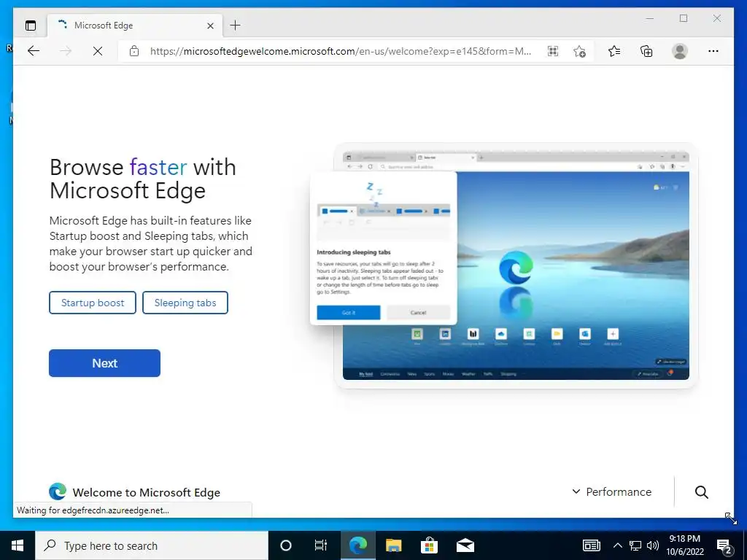Go back with the back arrow
The height and width of the screenshot is (560, 747).
click(34, 51)
